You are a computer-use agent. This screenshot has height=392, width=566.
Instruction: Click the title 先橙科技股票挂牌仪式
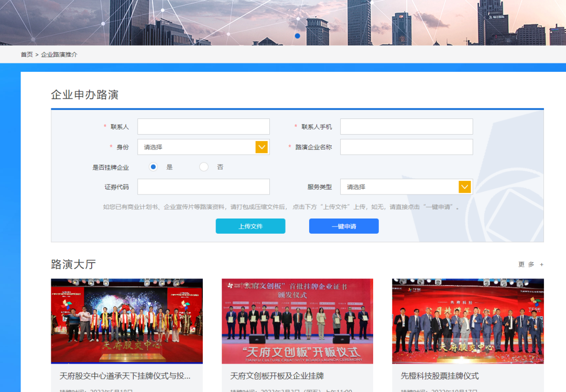[440, 376]
